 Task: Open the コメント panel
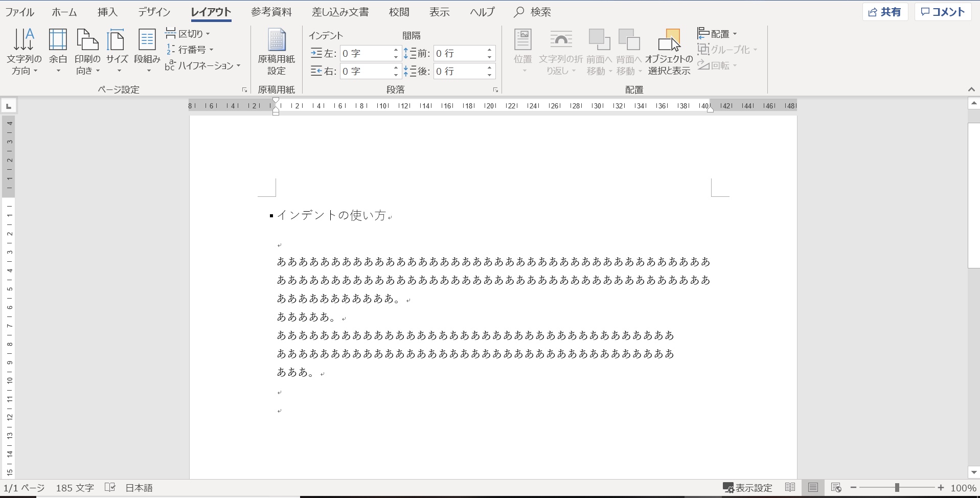point(942,12)
